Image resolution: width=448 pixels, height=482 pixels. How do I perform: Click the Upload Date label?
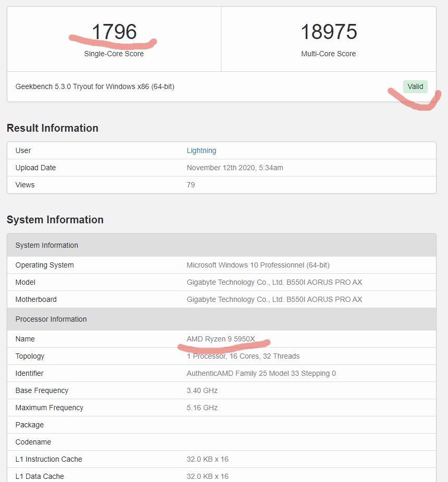36,168
